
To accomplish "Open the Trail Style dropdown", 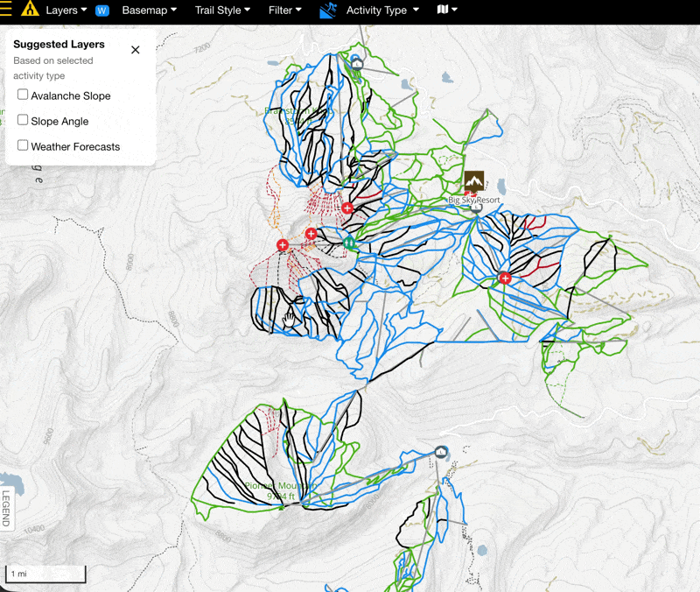I will coord(222,10).
